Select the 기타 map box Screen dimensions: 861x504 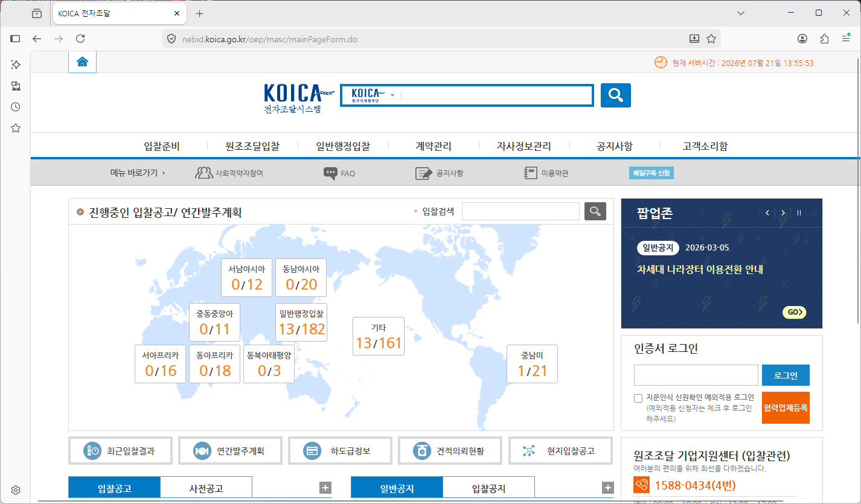click(x=379, y=336)
